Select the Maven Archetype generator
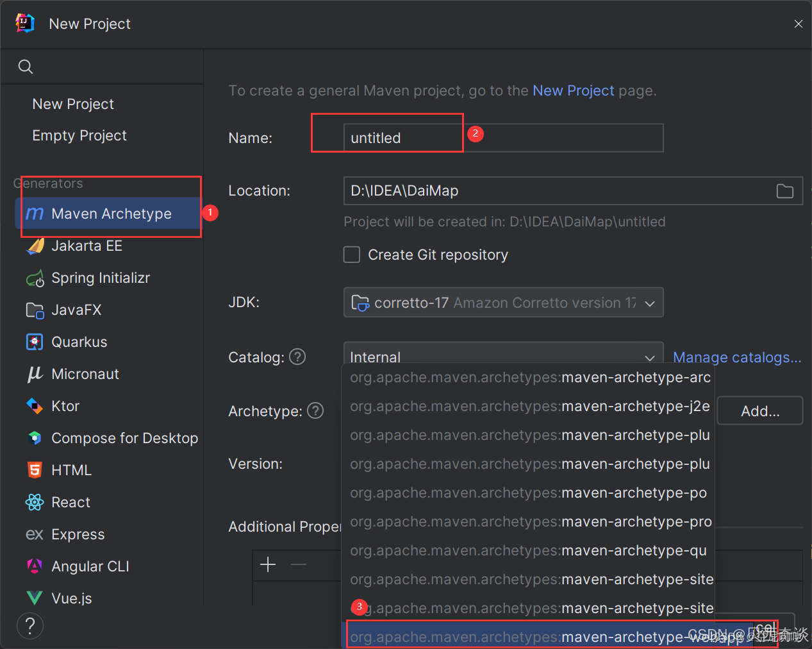 pyautogui.click(x=108, y=214)
